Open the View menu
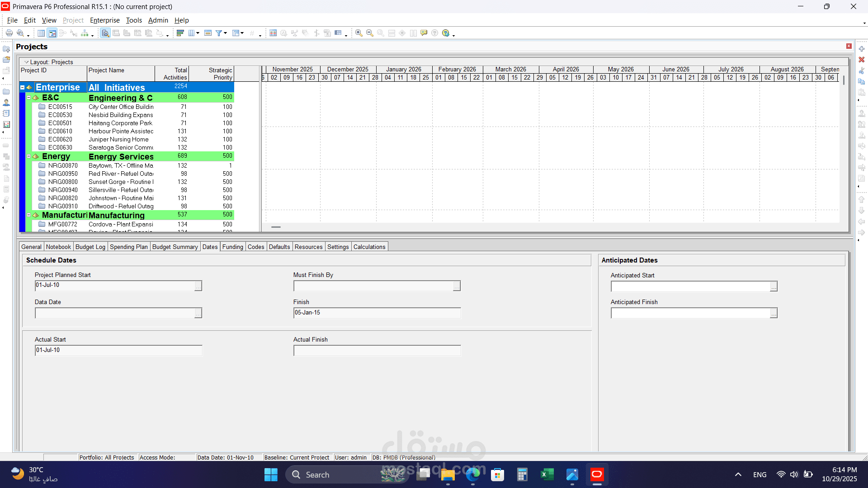868x488 pixels. coord(49,20)
